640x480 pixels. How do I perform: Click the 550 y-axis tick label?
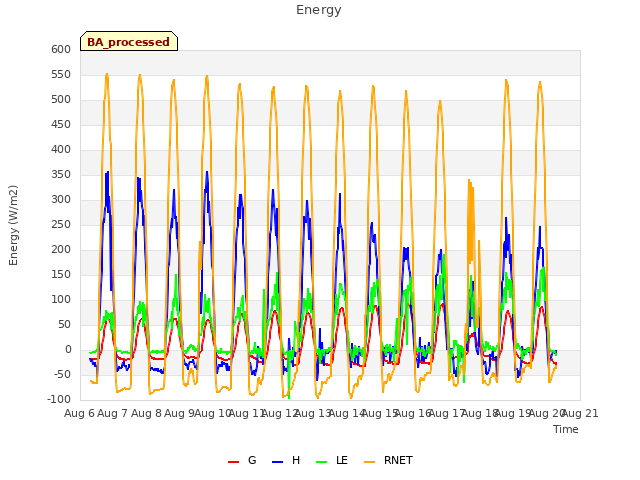[x=61, y=75]
